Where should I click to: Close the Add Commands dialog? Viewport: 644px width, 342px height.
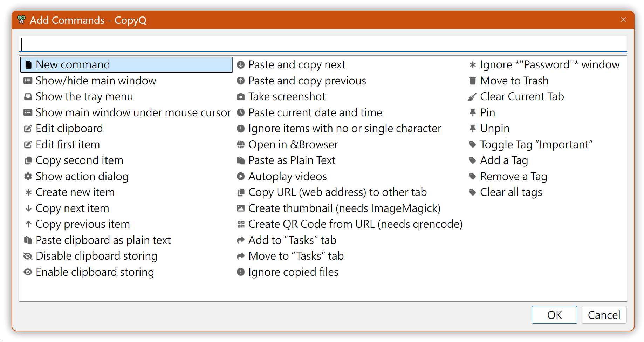(623, 20)
